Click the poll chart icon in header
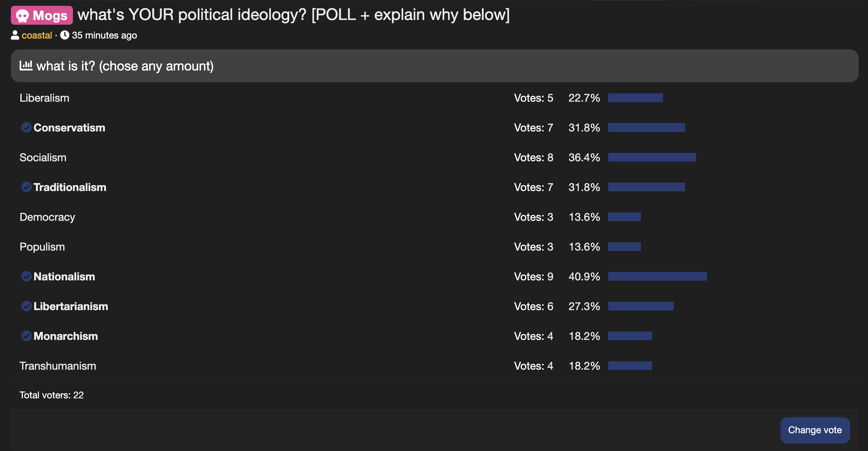 pos(26,66)
